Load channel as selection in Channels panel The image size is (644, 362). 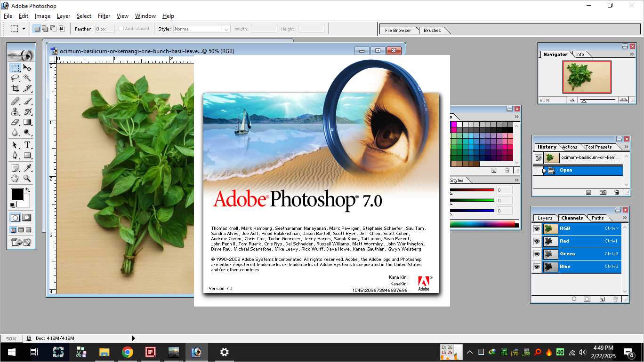574,299
